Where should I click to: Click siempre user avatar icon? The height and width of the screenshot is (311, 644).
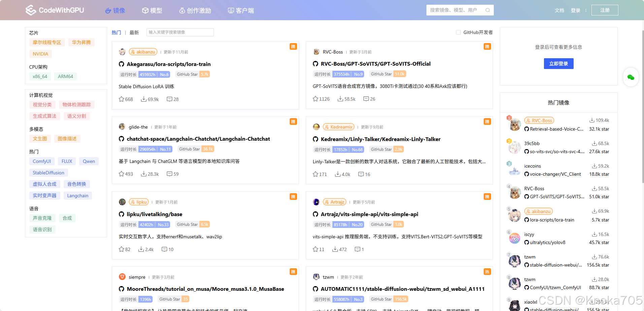(122, 277)
